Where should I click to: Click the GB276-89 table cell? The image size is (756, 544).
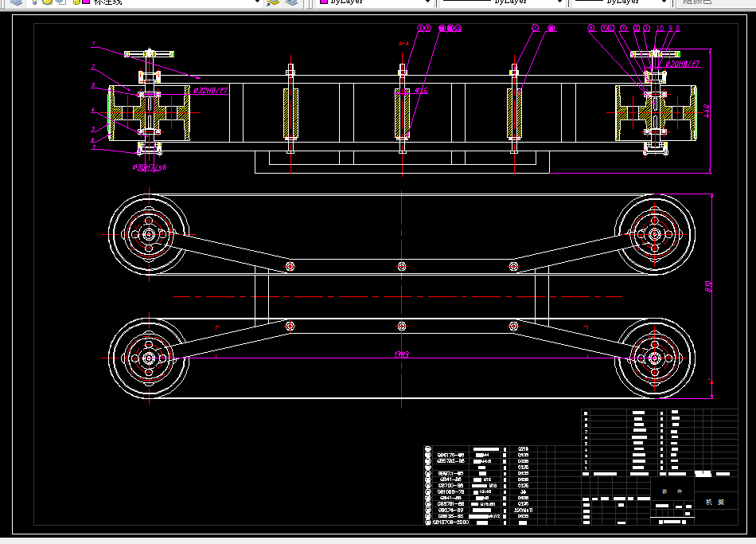click(x=450, y=511)
